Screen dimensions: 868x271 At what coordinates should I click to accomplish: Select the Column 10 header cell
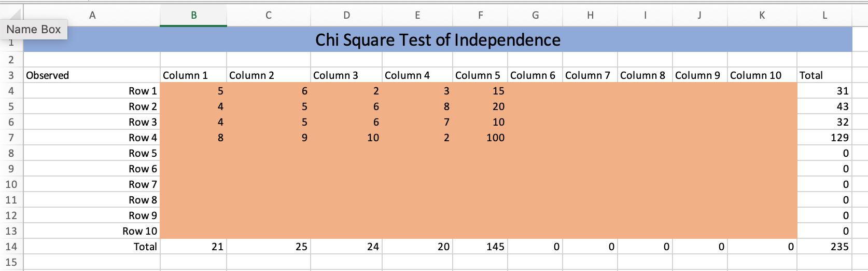pos(762,75)
